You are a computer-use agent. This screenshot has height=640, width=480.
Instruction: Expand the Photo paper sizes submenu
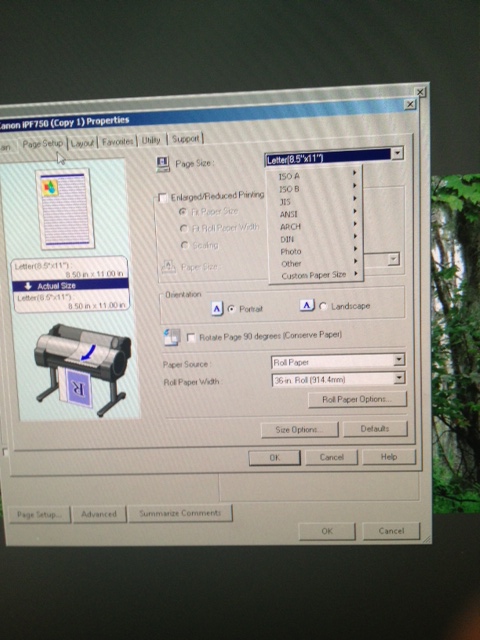[316, 251]
